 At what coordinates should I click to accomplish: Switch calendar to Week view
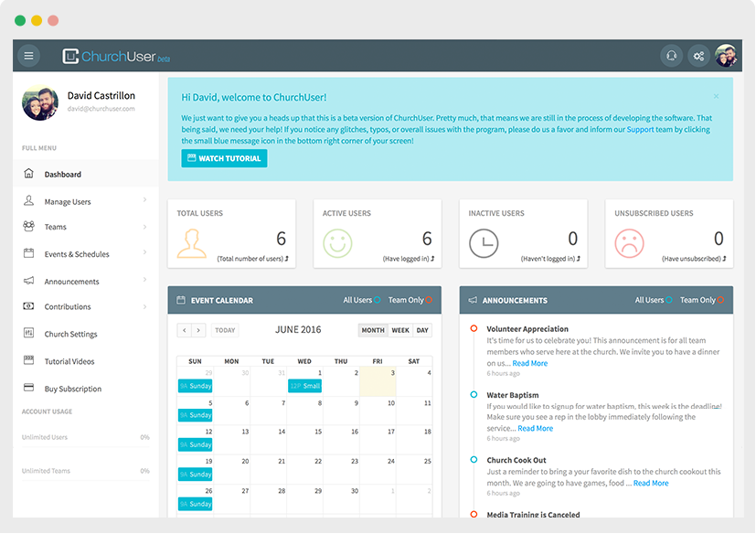[x=400, y=330]
